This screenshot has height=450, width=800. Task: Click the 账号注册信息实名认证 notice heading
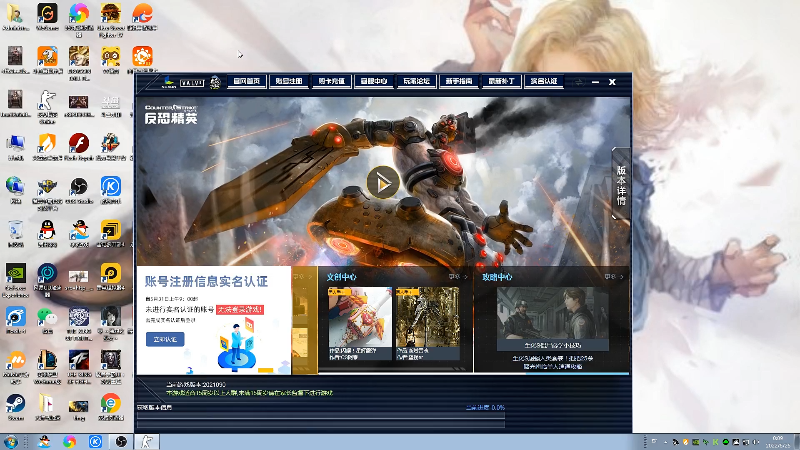pyautogui.click(x=206, y=281)
